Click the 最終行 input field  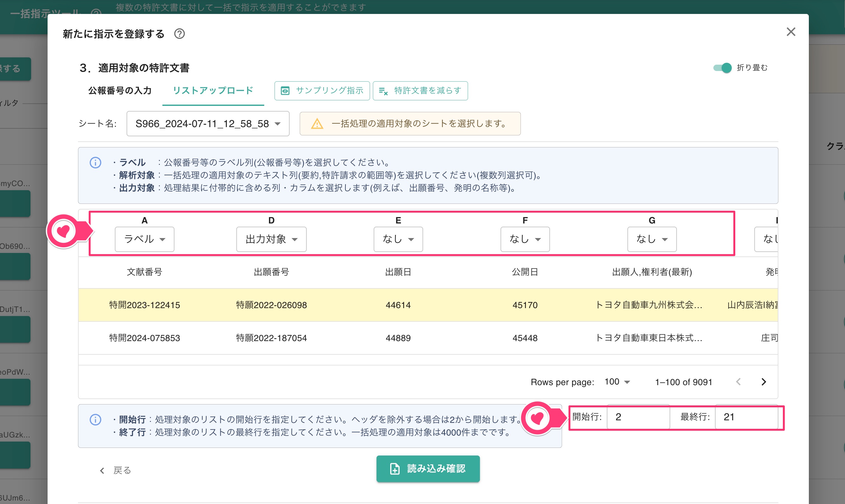746,417
